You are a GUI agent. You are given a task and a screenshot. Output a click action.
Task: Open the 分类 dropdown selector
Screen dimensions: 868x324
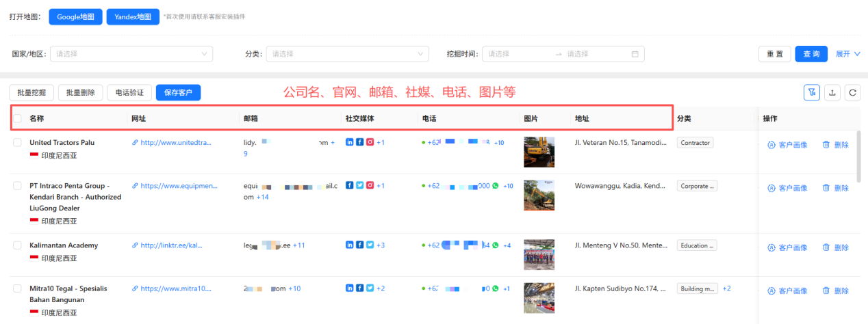(x=347, y=54)
